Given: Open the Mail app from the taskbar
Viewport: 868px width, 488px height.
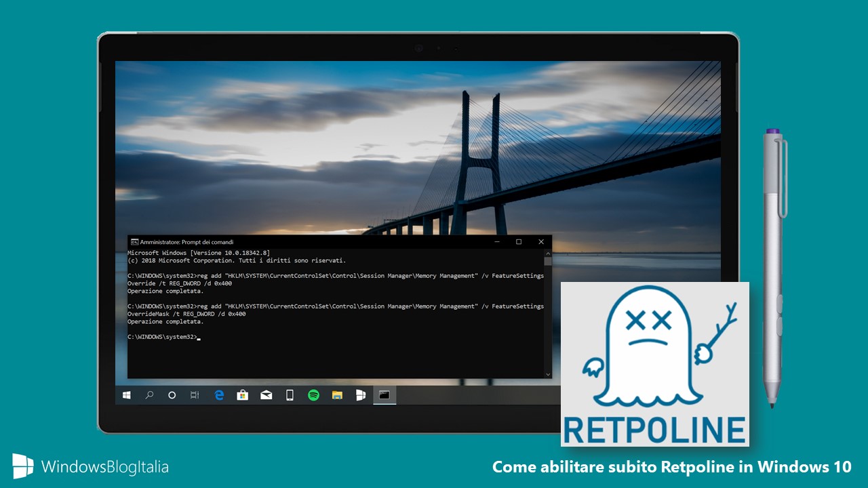Looking at the screenshot, I should [x=267, y=395].
